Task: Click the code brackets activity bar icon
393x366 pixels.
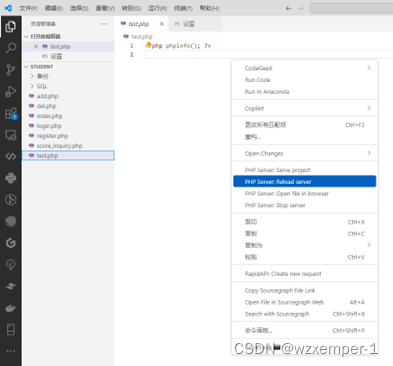Action: tap(11, 156)
